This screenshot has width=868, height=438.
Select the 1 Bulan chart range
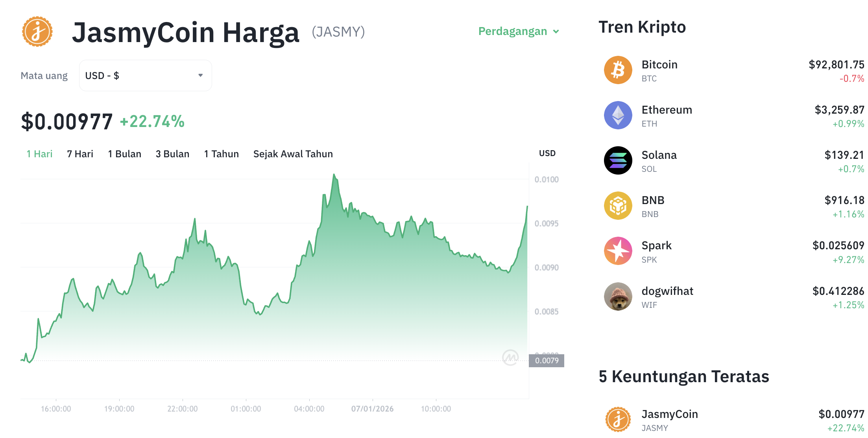(124, 154)
